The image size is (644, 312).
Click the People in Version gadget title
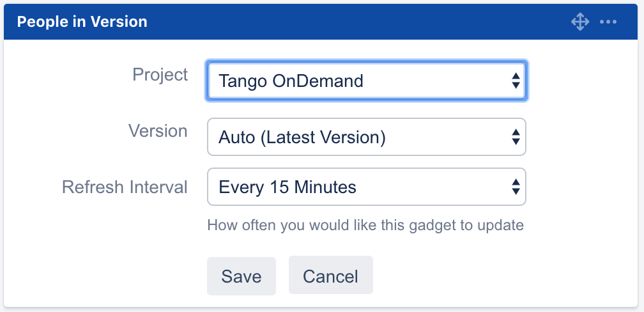[x=82, y=22]
